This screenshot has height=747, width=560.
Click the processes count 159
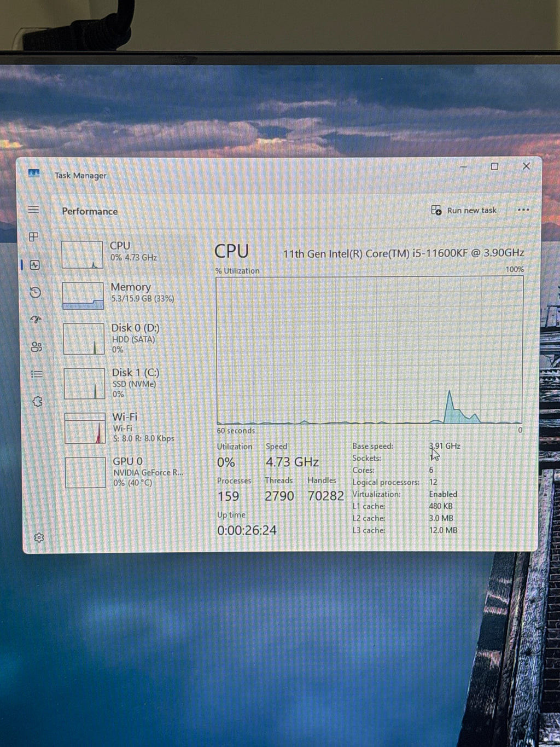point(228,496)
